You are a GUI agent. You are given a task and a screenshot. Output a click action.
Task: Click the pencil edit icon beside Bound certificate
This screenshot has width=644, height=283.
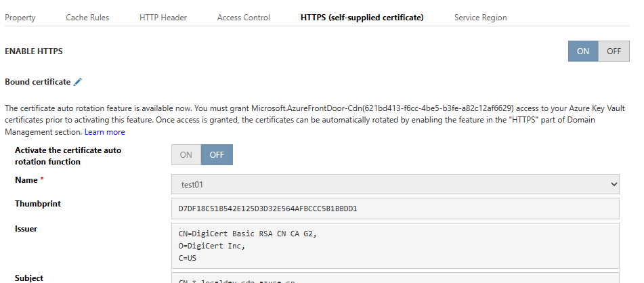coord(78,82)
